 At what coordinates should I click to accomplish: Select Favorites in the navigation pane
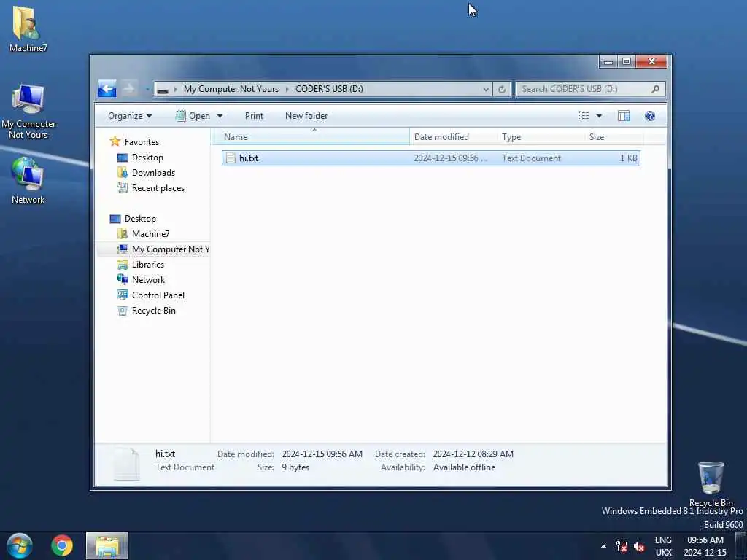pos(142,142)
